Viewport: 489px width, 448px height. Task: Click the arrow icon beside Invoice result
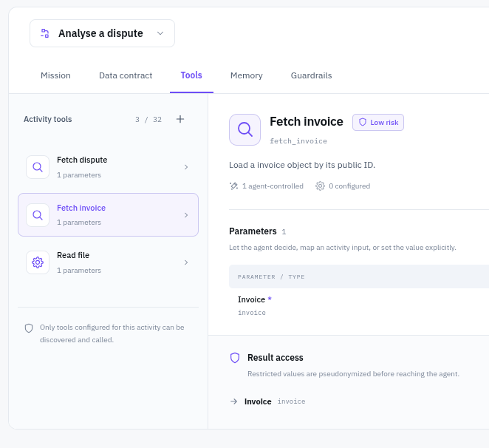click(233, 401)
